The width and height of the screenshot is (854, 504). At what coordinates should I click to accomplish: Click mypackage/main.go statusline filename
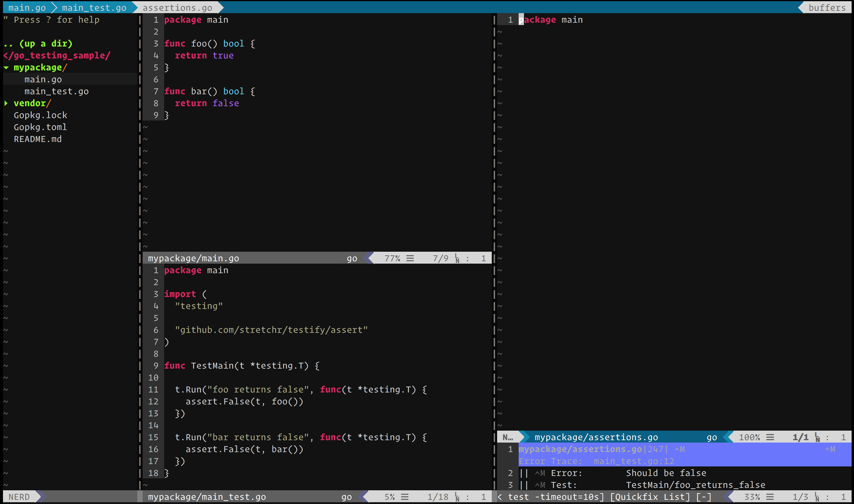coord(193,258)
